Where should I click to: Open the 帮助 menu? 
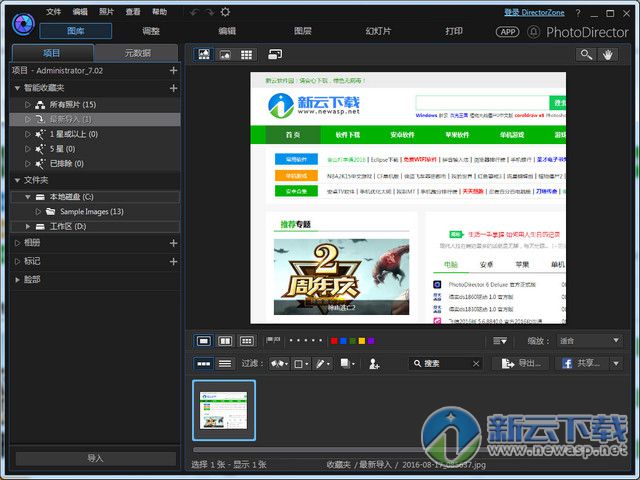click(x=160, y=12)
